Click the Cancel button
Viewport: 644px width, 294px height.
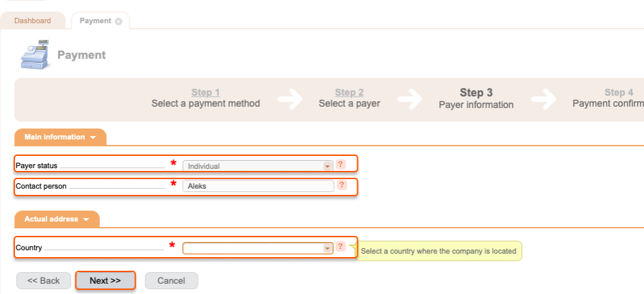point(171,280)
